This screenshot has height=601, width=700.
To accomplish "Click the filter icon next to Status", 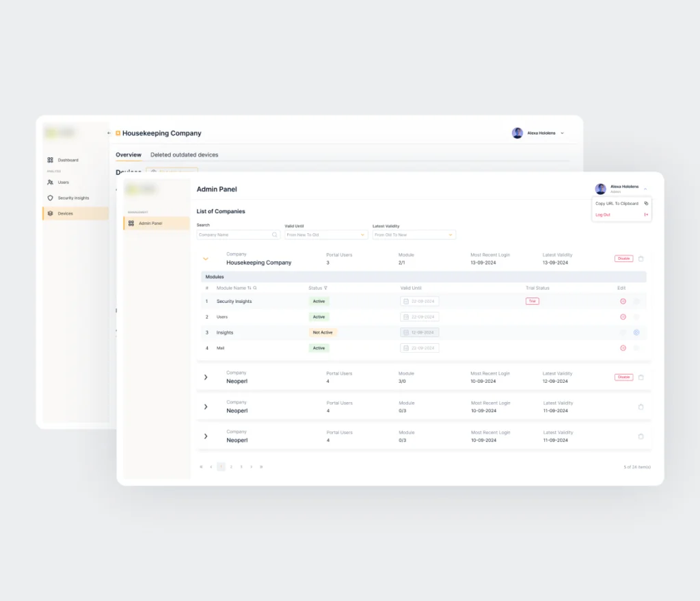I will (326, 288).
